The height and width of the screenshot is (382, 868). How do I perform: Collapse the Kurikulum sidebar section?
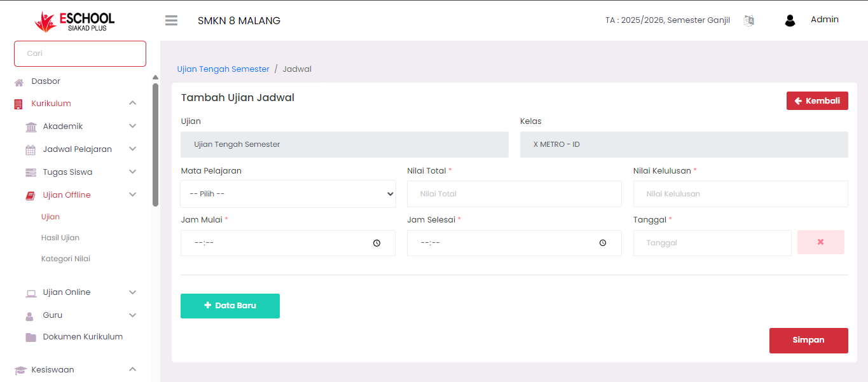pos(132,104)
